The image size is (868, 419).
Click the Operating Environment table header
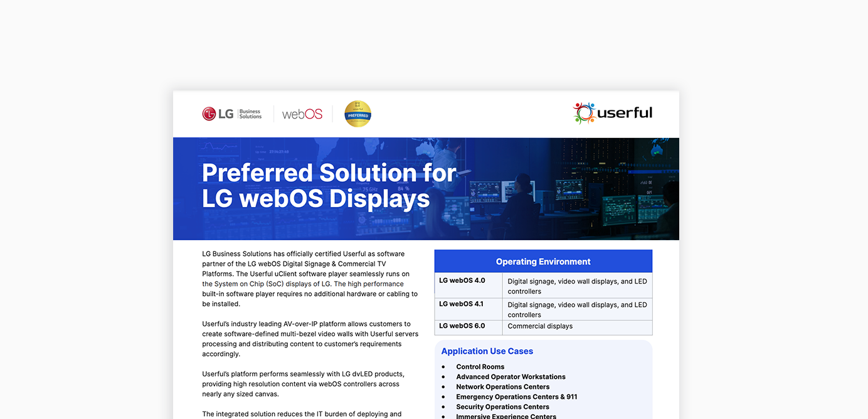(543, 261)
